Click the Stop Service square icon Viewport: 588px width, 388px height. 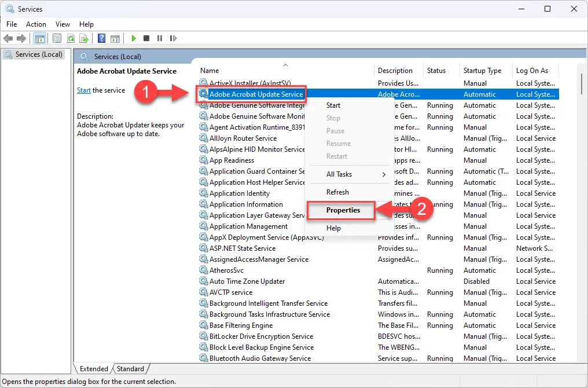[146, 38]
